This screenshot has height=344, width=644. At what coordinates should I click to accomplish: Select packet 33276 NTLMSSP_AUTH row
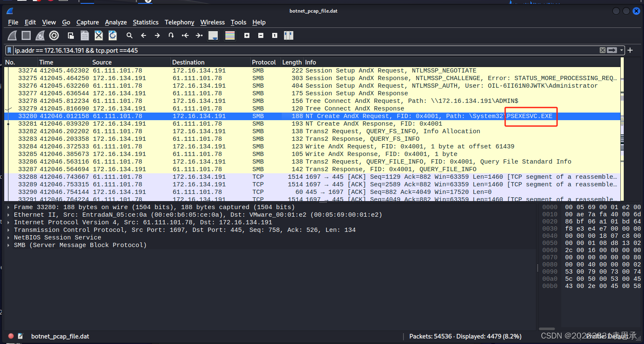(x=312, y=86)
